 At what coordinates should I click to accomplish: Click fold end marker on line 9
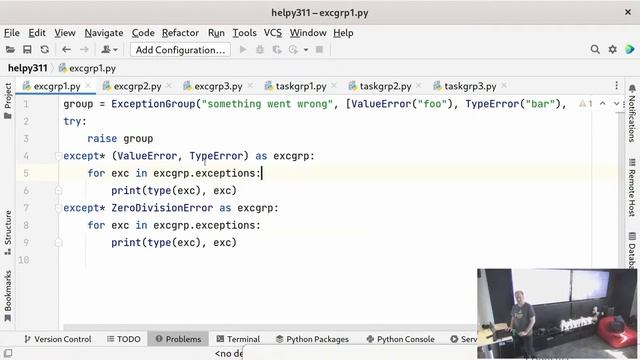coord(58,242)
